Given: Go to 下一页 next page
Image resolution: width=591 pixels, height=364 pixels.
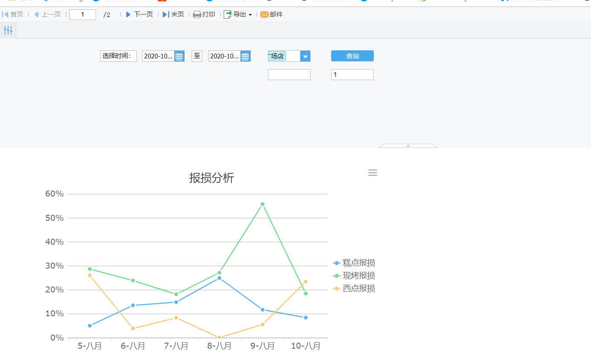Looking at the screenshot, I should click(x=139, y=14).
